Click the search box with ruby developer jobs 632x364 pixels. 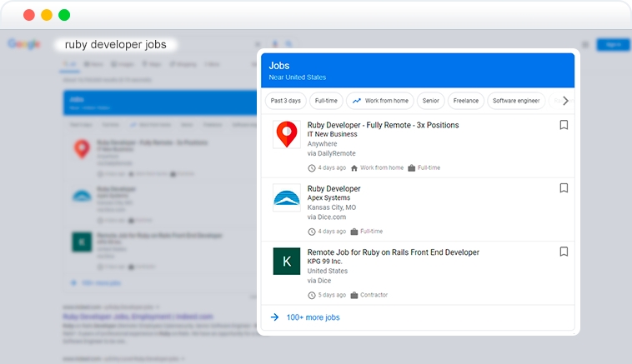point(116,44)
